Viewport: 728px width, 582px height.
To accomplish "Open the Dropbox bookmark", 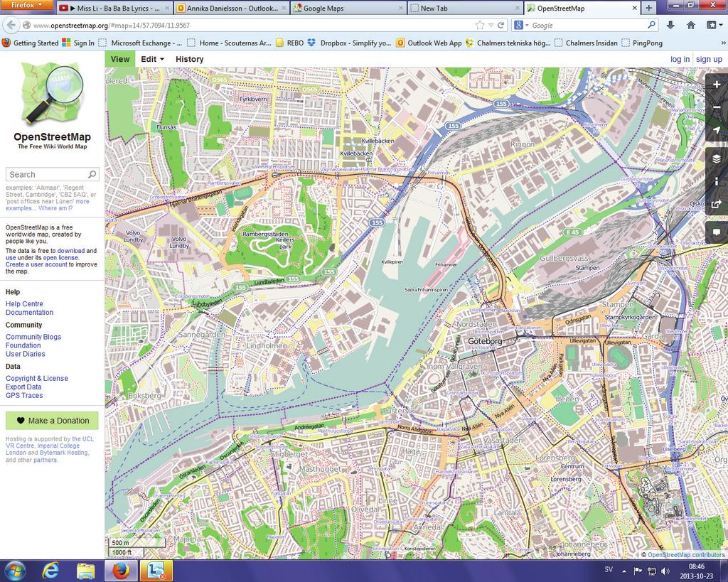I will pos(349,43).
